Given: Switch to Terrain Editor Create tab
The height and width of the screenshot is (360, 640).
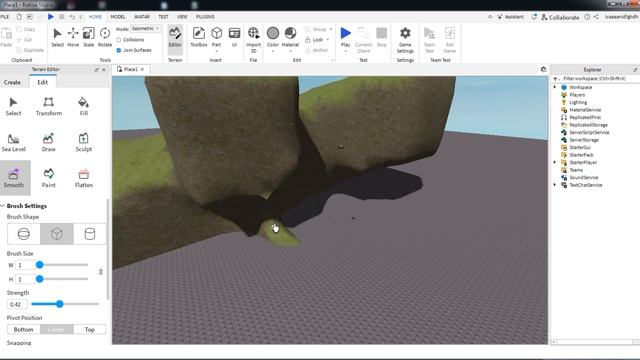Looking at the screenshot, I should 12,82.
